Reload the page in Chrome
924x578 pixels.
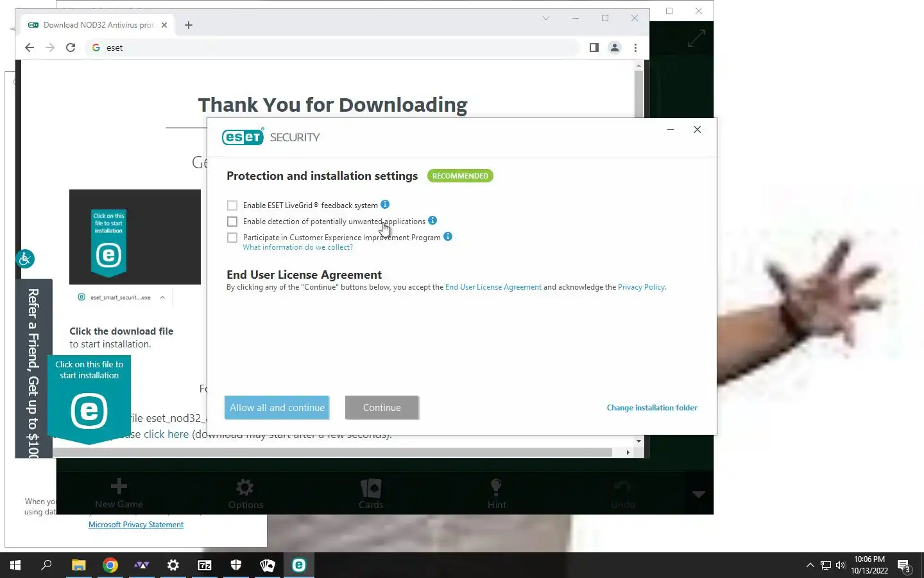(x=71, y=48)
